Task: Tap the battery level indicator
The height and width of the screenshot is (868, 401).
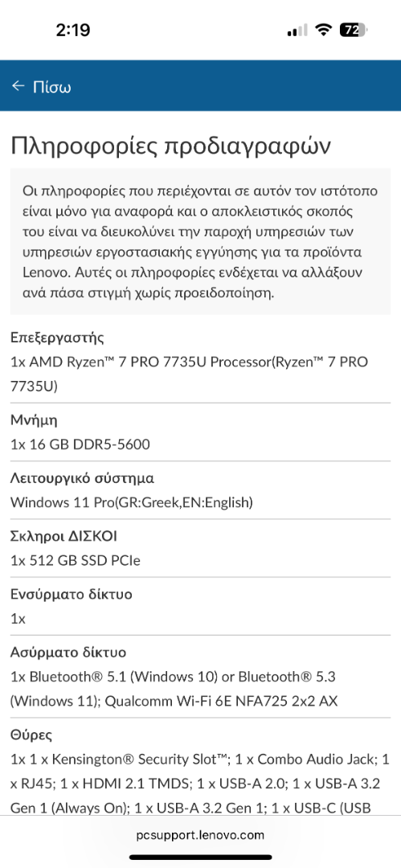Action: click(353, 30)
